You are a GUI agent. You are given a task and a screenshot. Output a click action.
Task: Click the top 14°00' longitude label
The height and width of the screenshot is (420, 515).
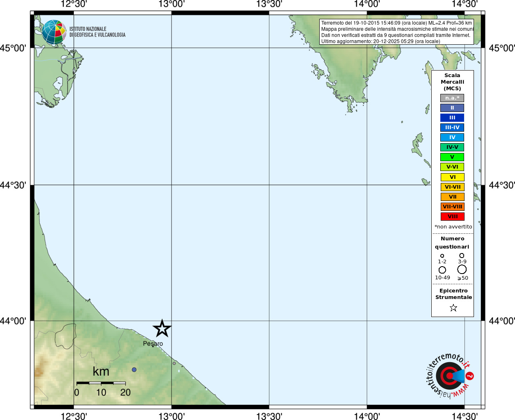[367, 4]
